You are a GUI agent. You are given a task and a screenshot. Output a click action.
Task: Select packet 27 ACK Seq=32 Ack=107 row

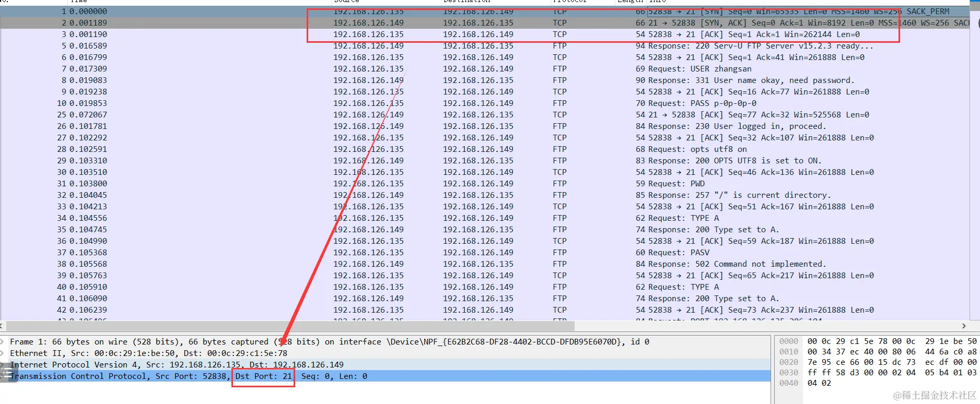click(486, 138)
